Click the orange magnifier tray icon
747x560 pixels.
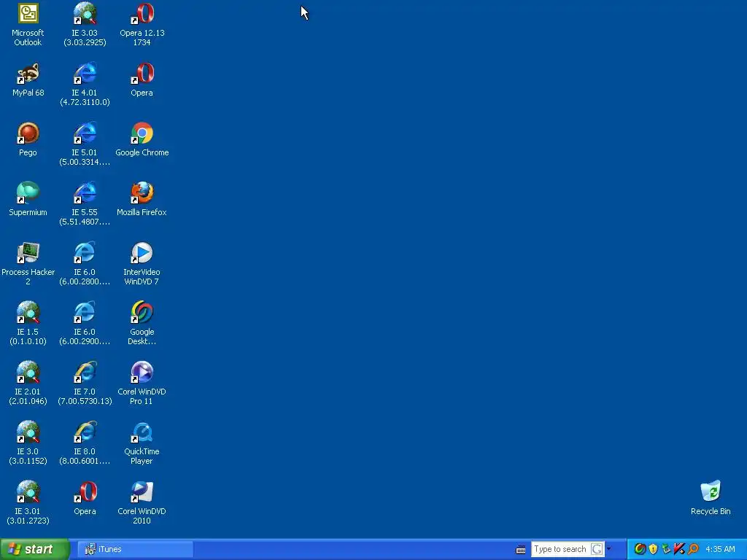(x=693, y=549)
